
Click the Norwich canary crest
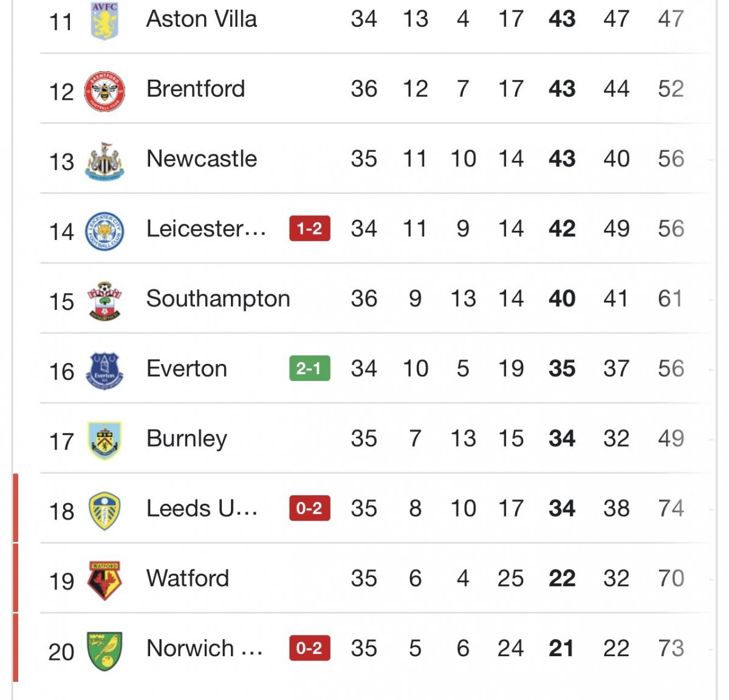[x=104, y=650]
